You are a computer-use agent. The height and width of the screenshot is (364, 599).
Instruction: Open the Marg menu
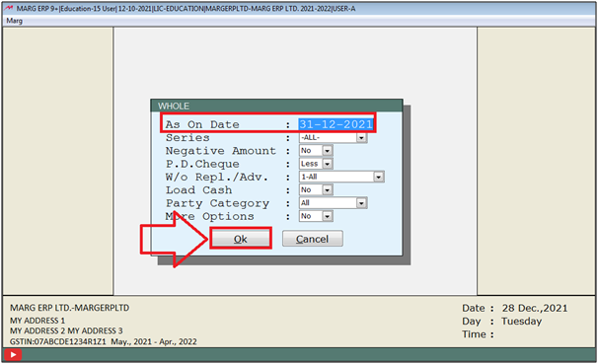(15, 21)
